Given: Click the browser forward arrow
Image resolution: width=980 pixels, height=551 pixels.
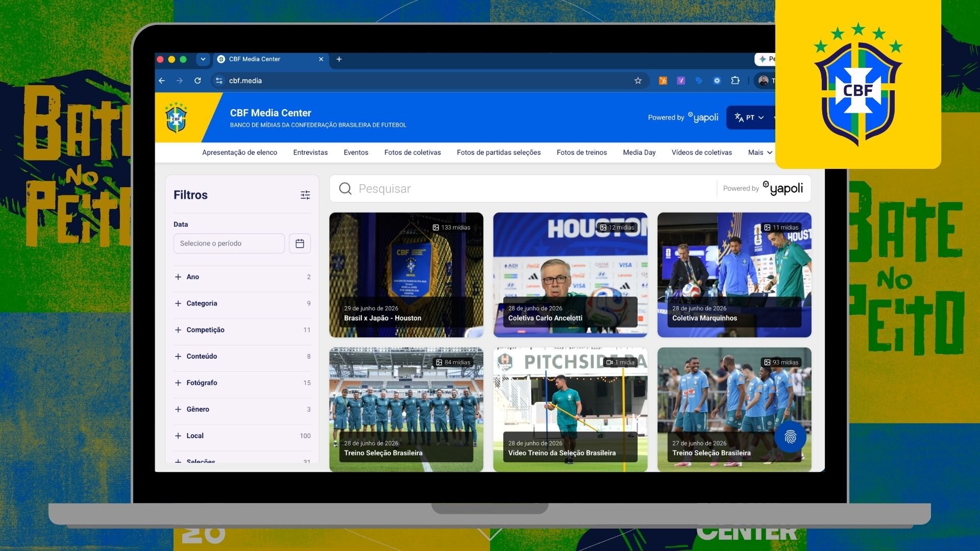Looking at the screenshot, I should pos(180,81).
